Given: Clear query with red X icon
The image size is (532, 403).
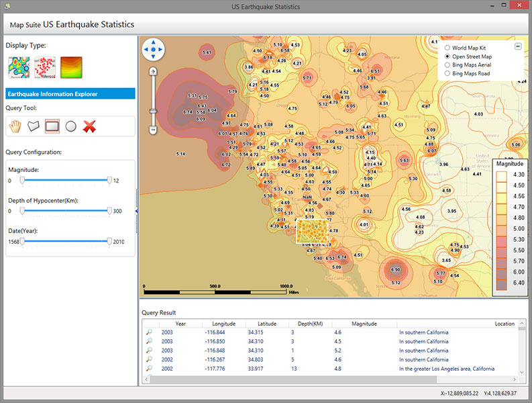Looking at the screenshot, I should [x=89, y=126].
